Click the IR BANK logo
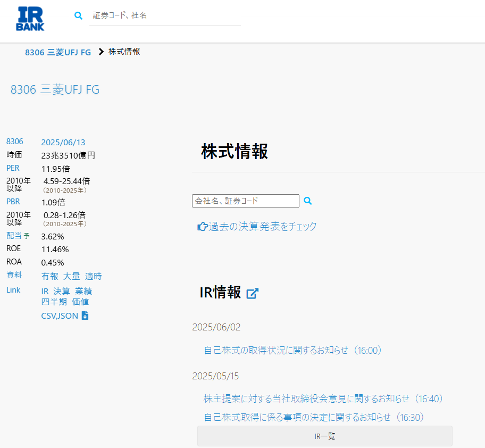This screenshot has width=485, height=448. click(x=30, y=19)
